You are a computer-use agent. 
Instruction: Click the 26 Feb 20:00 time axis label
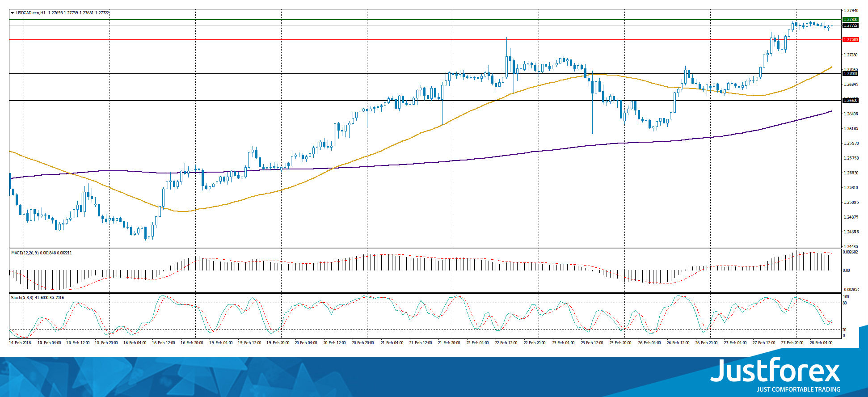[x=707, y=343]
